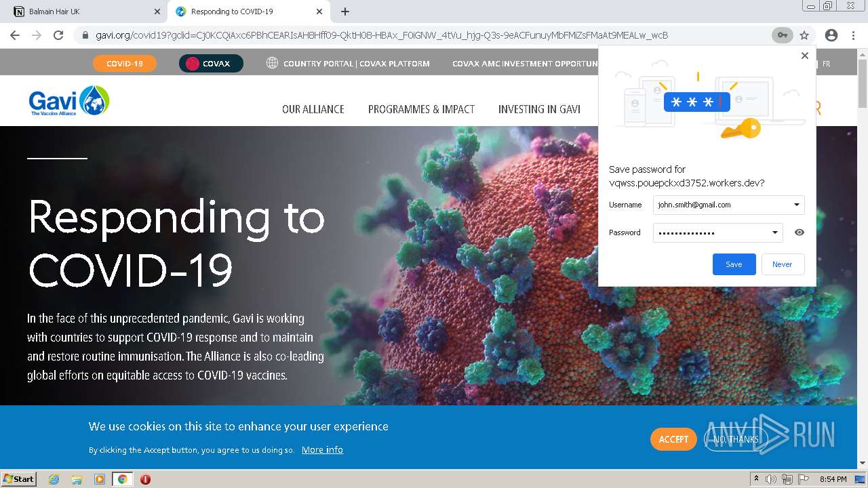Open a new tab with plus button
The image size is (868, 488).
tap(345, 12)
